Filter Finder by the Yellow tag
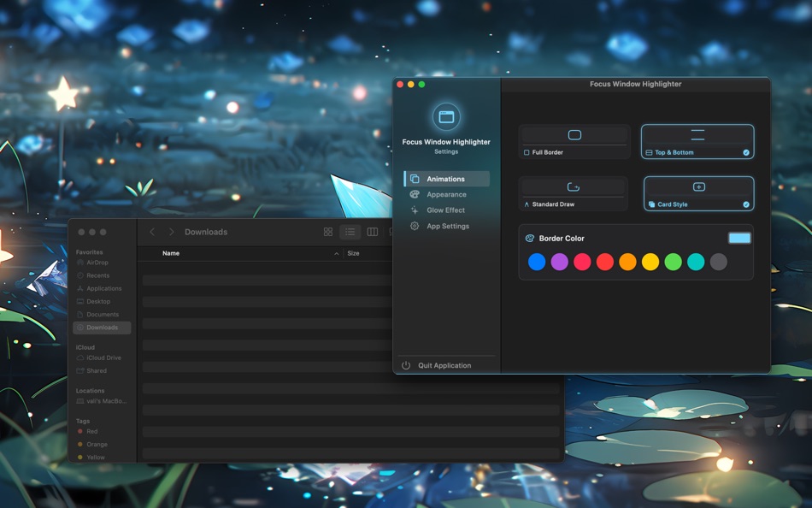Screen dimensions: 812x508 pyautogui.click(x=95, y=458)
